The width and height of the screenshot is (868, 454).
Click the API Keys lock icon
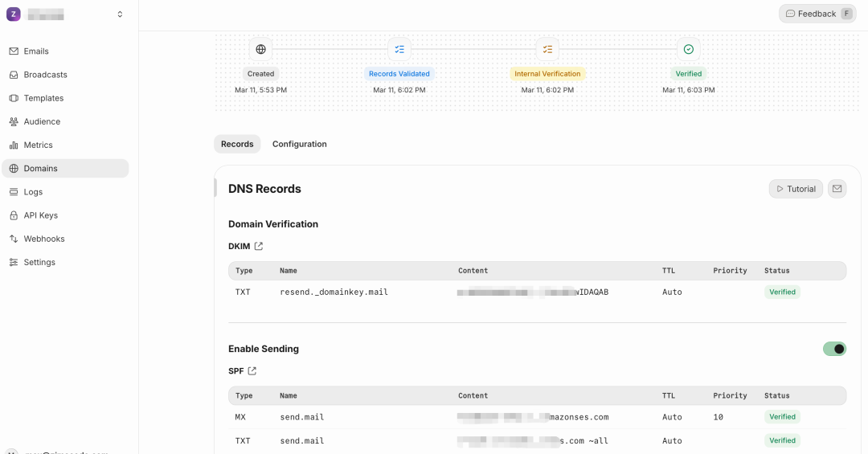click(14, 215)
